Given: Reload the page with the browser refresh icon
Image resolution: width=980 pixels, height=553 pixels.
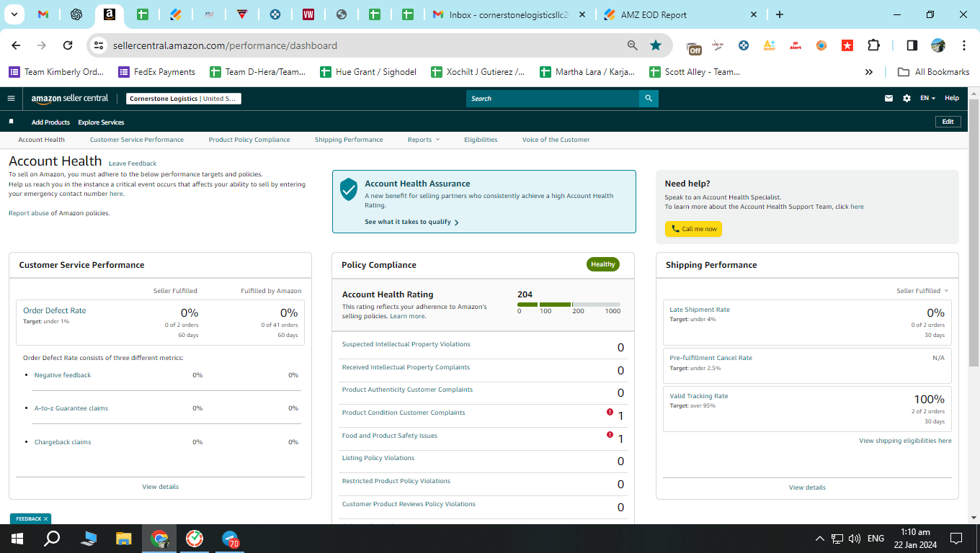Looking at the screenshot, I should click(68, 45).
